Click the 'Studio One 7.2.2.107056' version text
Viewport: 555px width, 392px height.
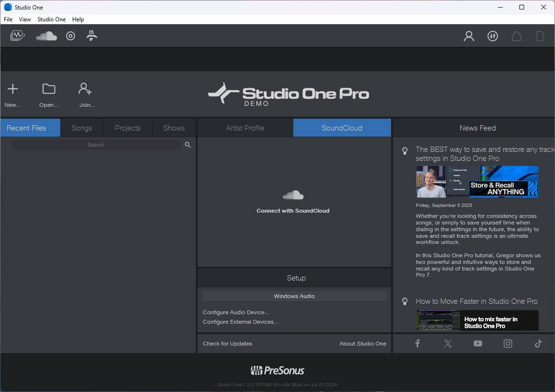coord(277,384)
